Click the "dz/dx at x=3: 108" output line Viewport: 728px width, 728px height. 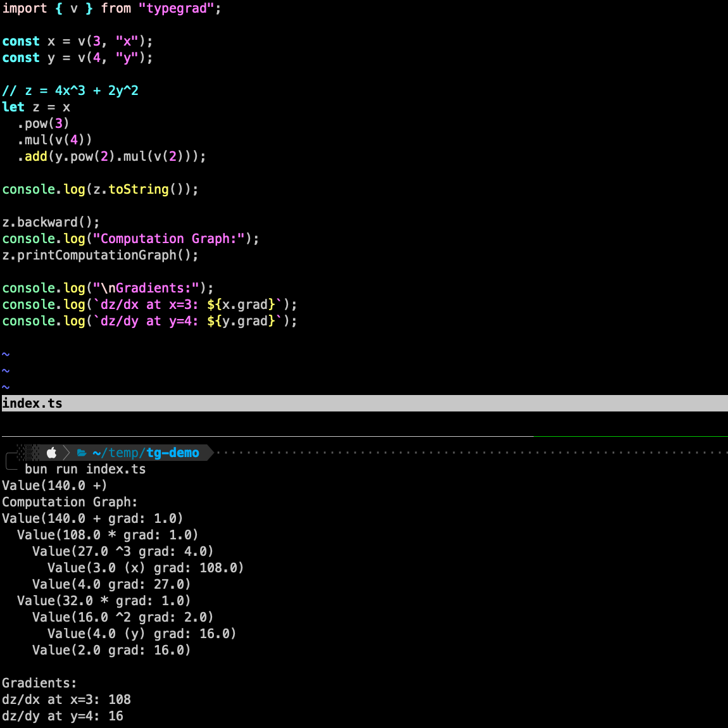(66, 700)
